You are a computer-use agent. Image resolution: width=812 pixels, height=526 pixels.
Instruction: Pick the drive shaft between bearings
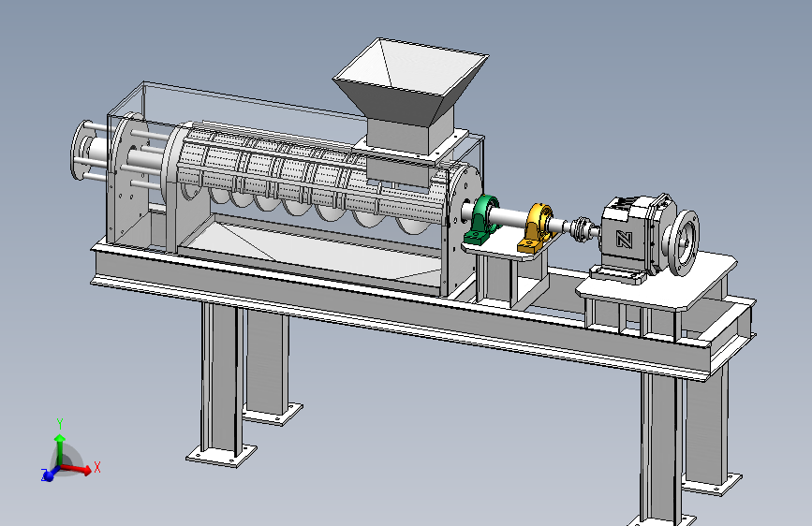(512, 217)
